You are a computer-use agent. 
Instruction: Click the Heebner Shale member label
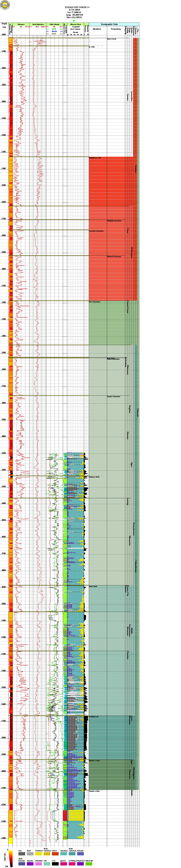coord(94,477)
